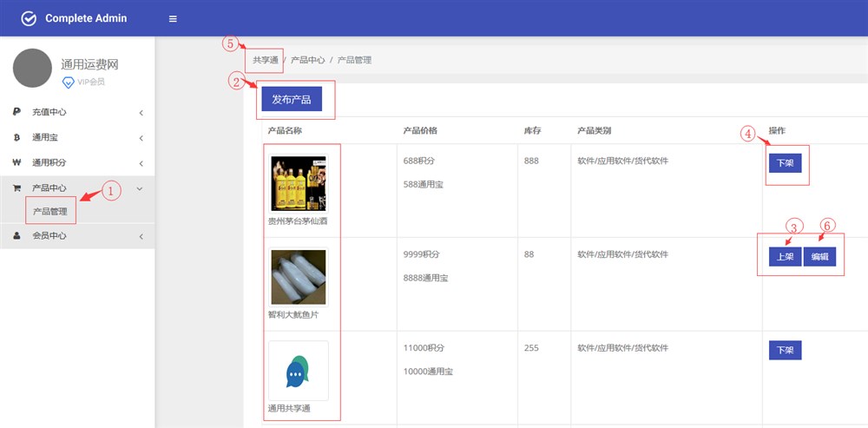Expand the 会员中心 menu chevron

pyautogui.click(x=141, y=236)
